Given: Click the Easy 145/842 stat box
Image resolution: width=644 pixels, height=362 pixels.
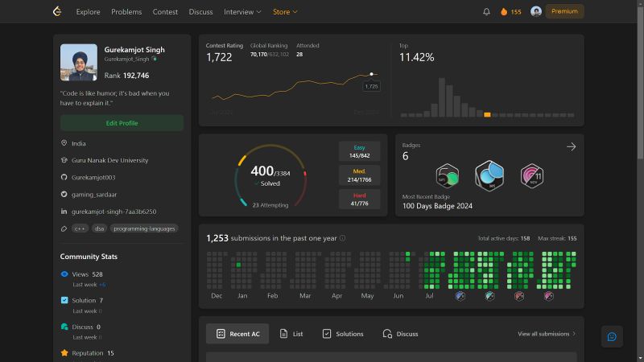Looking at the screenshot, I should coord(359,151).
